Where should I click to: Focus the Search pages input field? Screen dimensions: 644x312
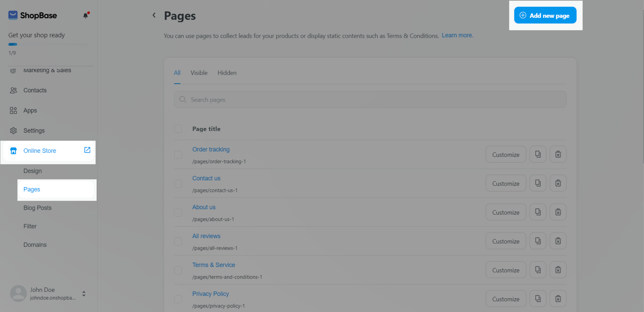[x=370, y=100]
